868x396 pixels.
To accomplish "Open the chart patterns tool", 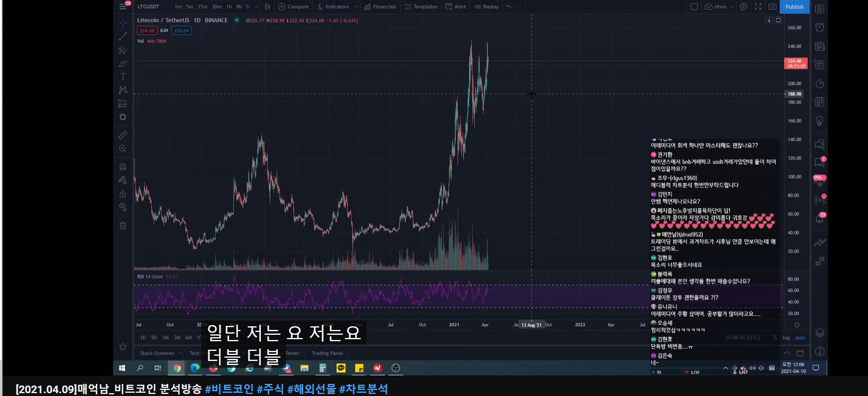I will point(123,90).
